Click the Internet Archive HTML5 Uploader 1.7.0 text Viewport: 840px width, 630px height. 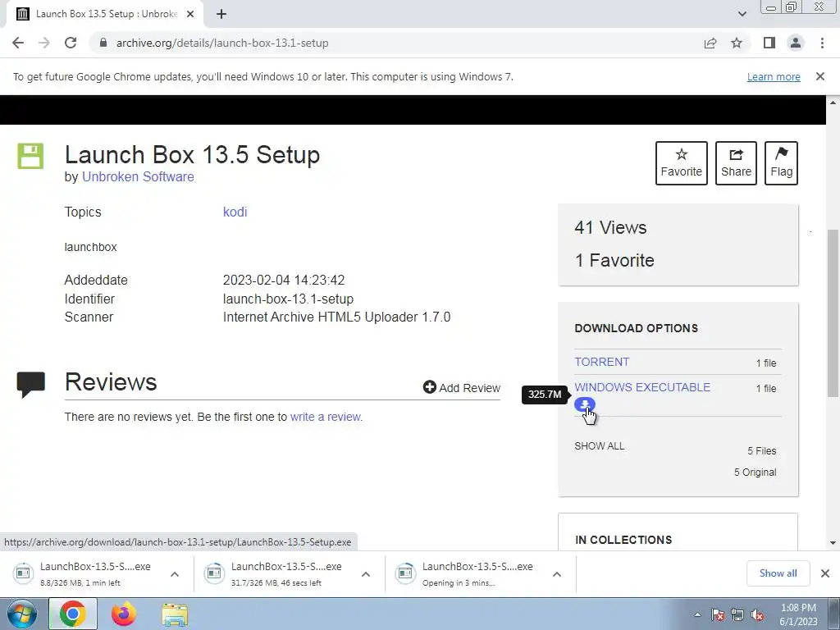coord(336,317)
